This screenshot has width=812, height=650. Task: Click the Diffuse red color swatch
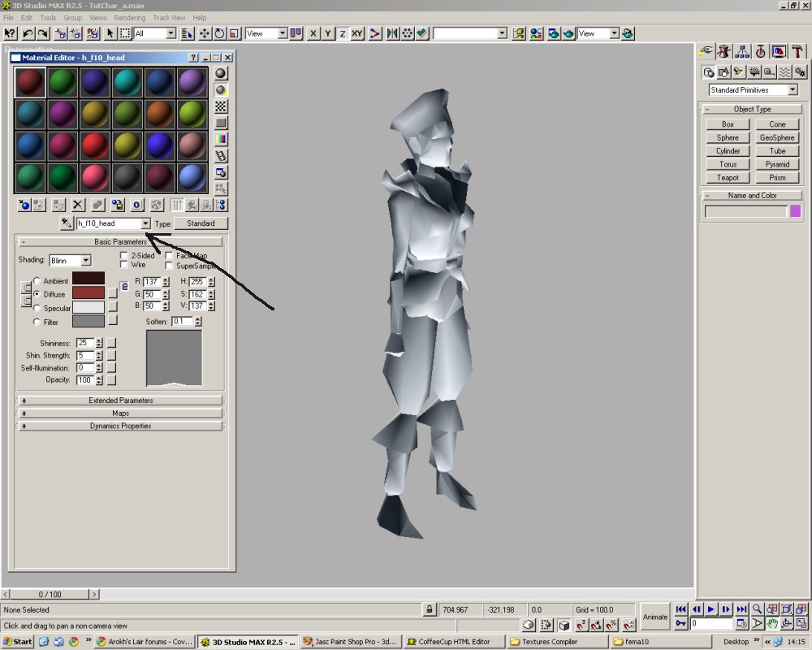(x=89, y=292)
